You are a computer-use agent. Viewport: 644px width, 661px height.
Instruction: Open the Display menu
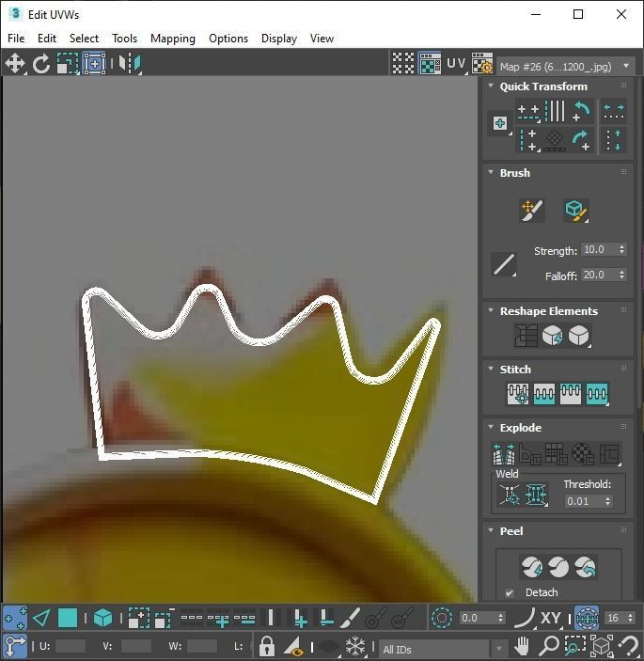pyautogui.click(x=279, y=39)
